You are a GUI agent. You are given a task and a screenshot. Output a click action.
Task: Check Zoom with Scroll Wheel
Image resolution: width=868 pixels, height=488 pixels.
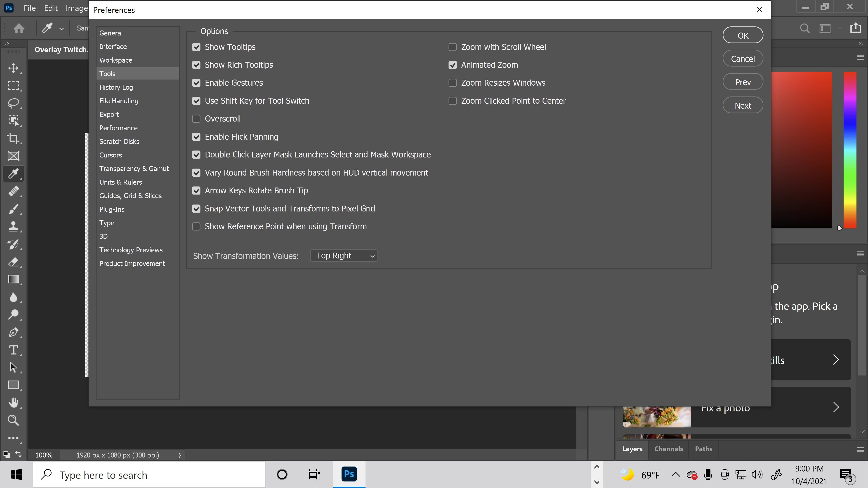[x=453, y=47]
